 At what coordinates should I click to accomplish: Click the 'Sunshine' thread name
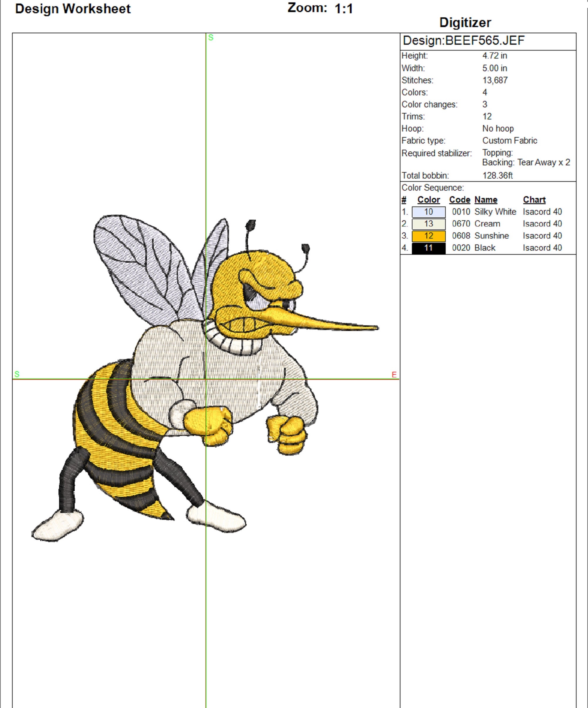click(x=492, y=236)
